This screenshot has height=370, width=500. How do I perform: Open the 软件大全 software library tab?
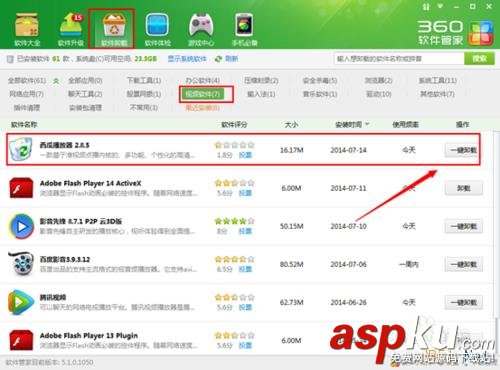point(27,29)
